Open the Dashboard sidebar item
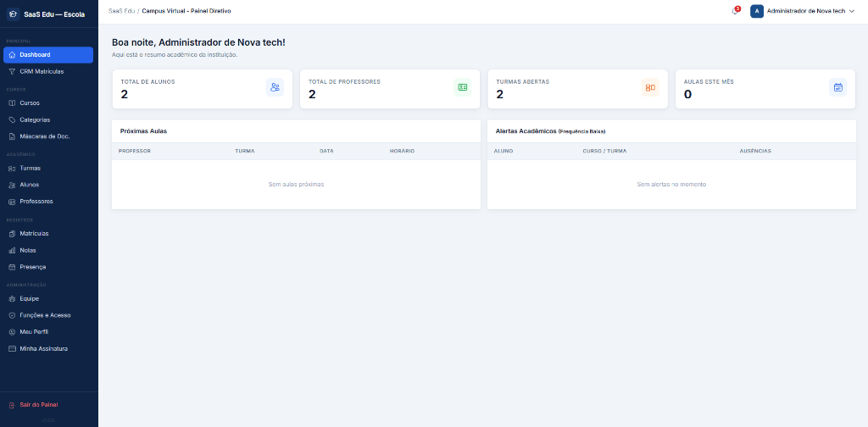 click(x=48, y=55)
